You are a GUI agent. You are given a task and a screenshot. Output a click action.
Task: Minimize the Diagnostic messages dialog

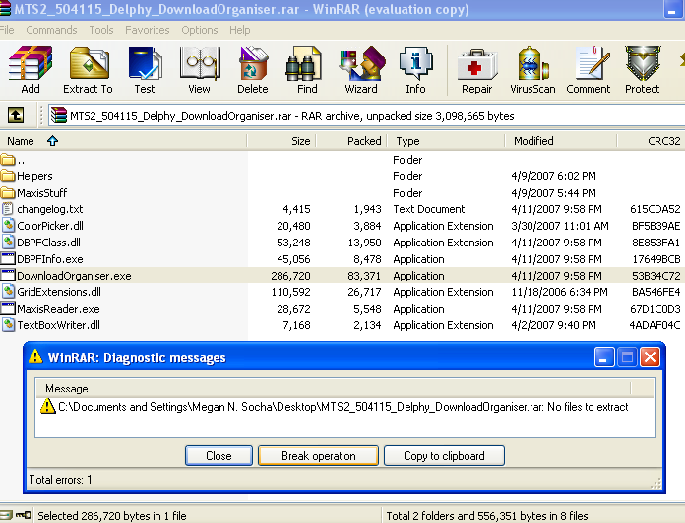tap(604, 357)
